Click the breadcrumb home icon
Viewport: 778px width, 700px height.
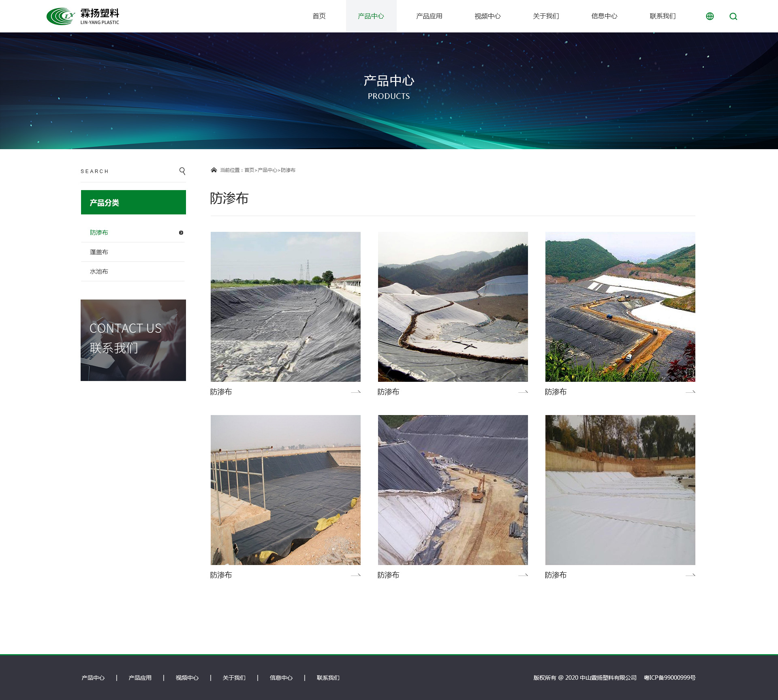pos(214,170)
